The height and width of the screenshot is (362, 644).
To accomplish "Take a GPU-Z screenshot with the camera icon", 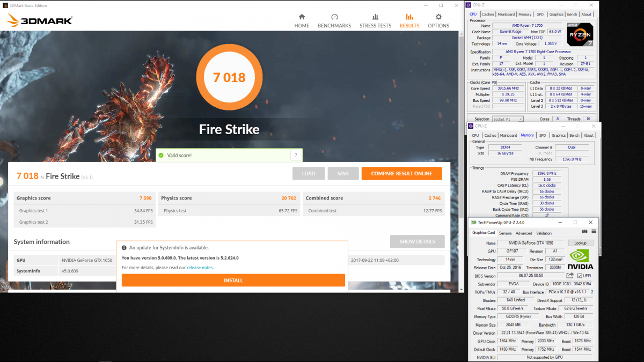I will [584, 232].
